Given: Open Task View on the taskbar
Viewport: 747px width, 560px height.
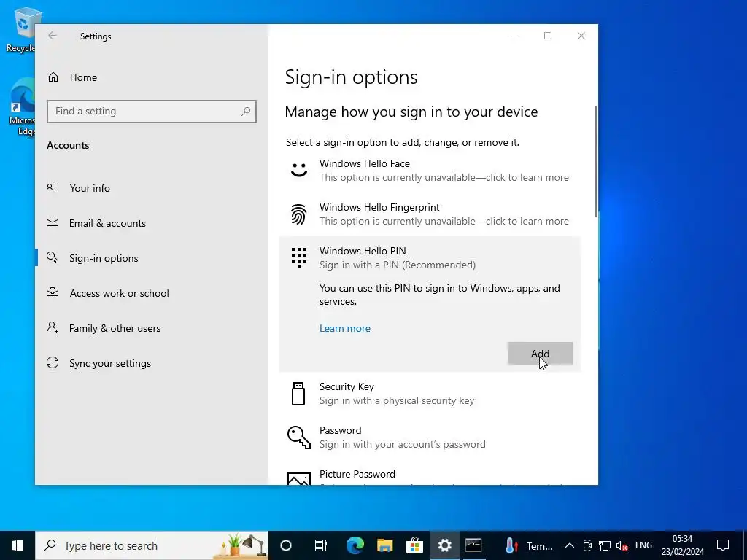Looking at the screenshot, I should 321,545.
